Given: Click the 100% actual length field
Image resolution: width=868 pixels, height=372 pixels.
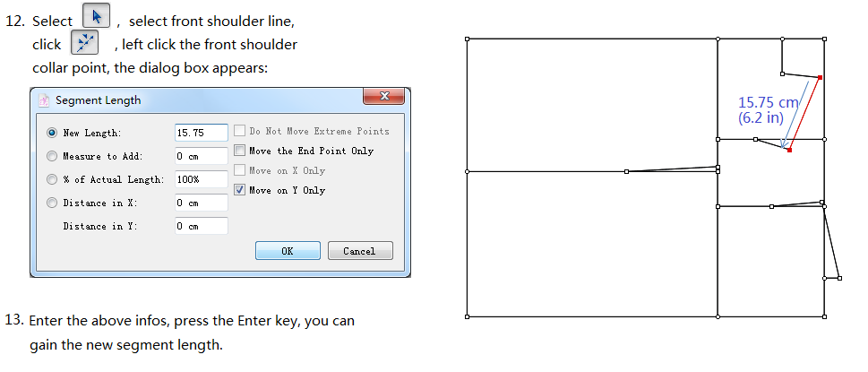Looking at the screenshot, I should [201, 179].
